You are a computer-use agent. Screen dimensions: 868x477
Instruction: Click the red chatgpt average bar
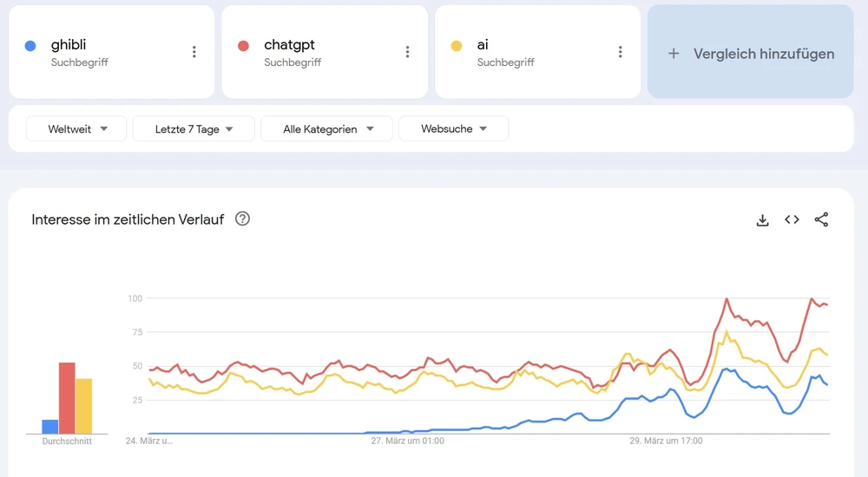(67, 398)
